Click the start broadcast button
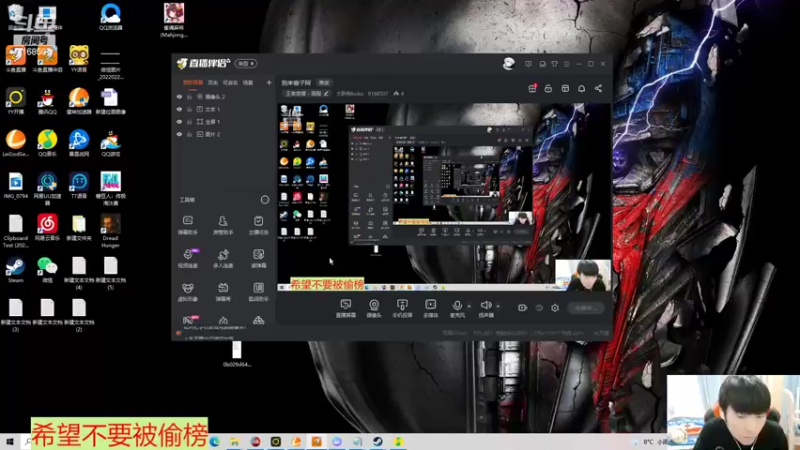The height and width of the screenshot is (450, 800). [x=586, y=308]
